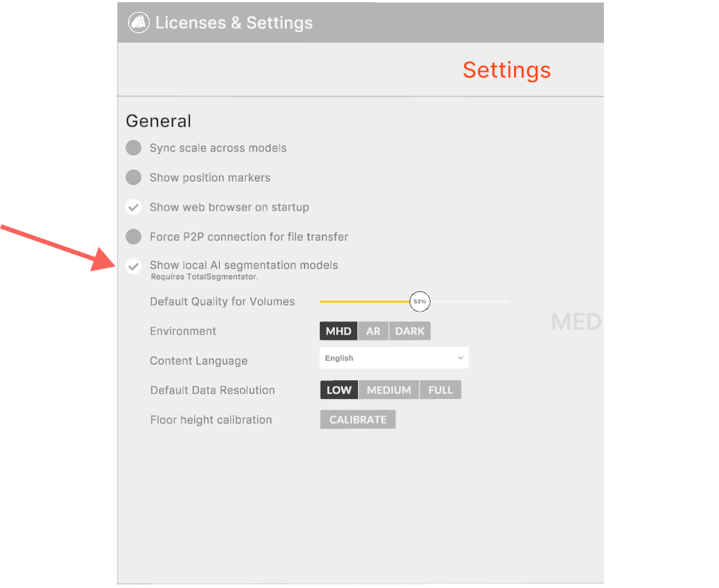Set Default Data Resolution to LOW
Screen dimensions: 719x588
tap(339, 390)
